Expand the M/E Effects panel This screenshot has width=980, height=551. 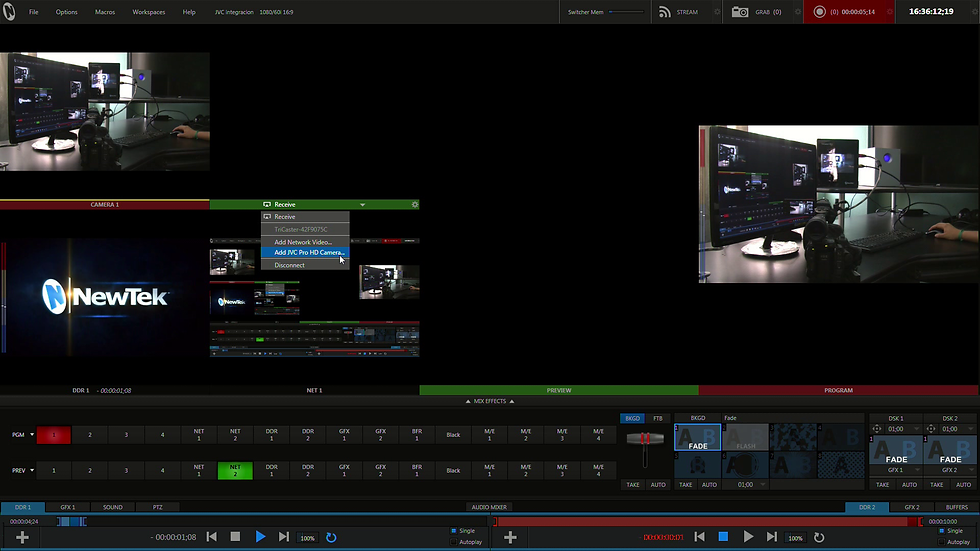489,401
